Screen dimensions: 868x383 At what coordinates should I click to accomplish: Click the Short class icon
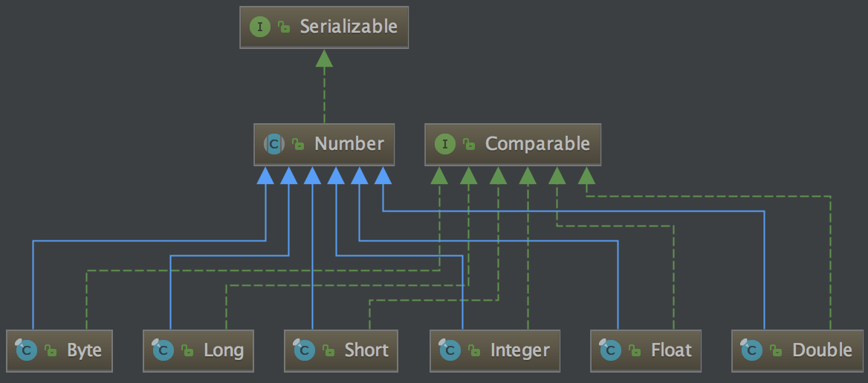click(x=305, y=350)
